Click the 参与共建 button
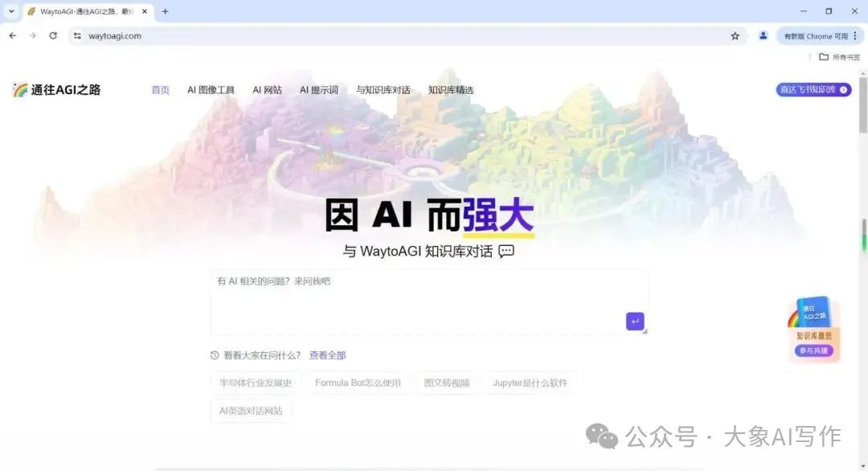868x471 pixels. [813, 350]
